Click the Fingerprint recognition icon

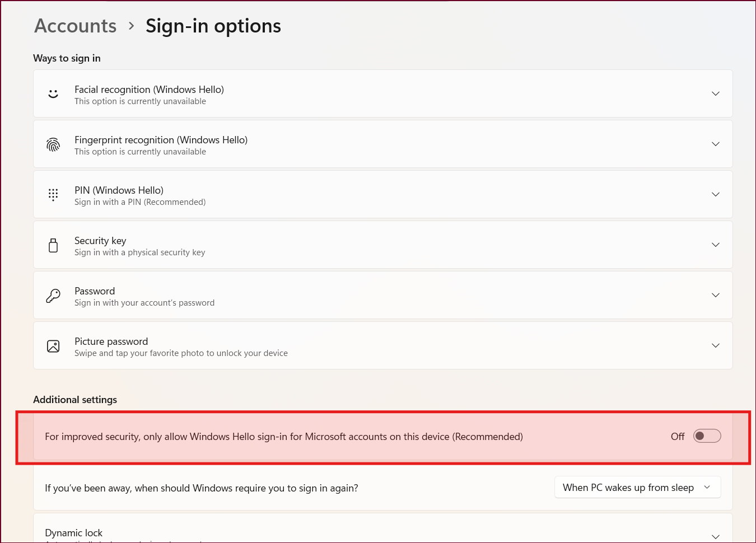53,144
